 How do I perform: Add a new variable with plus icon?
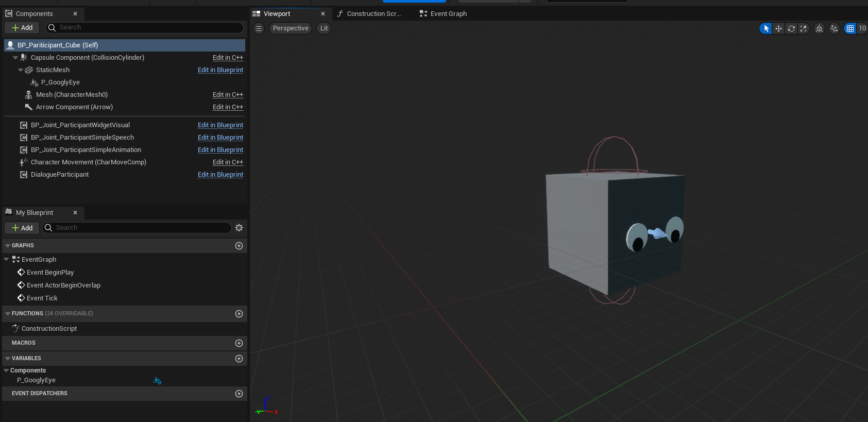point(239,359)
